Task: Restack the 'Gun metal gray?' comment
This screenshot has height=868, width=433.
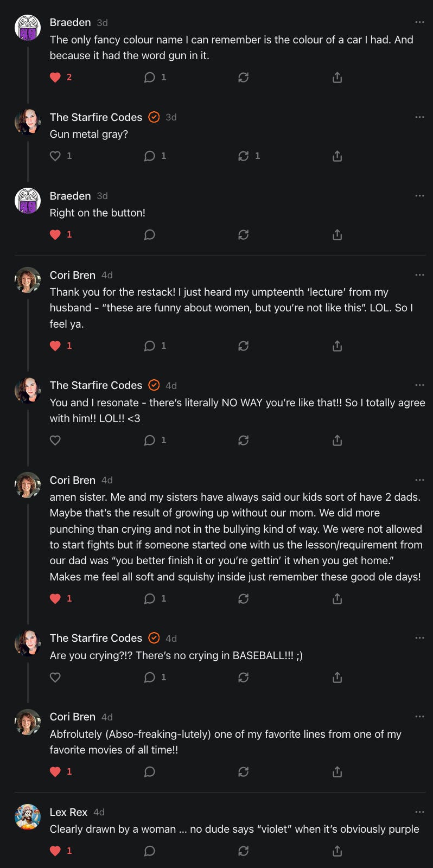Action: [244, 156]
